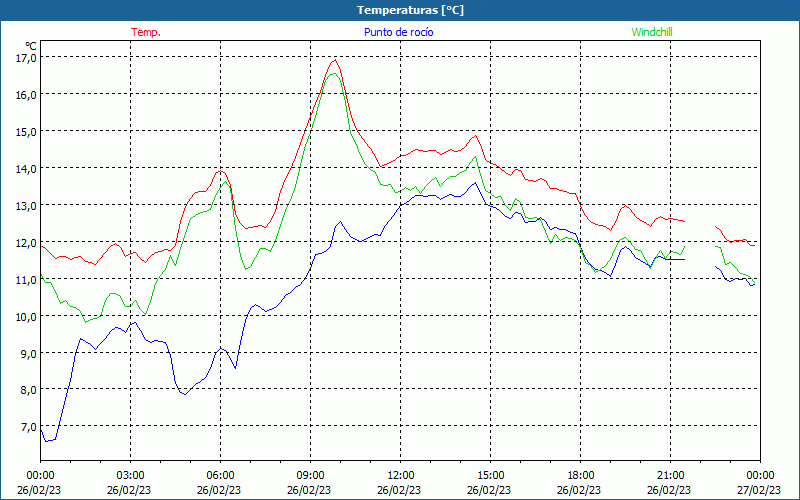Select the blue Punto de rocío legend label
The image size is (800, 500).
[398, 32]
